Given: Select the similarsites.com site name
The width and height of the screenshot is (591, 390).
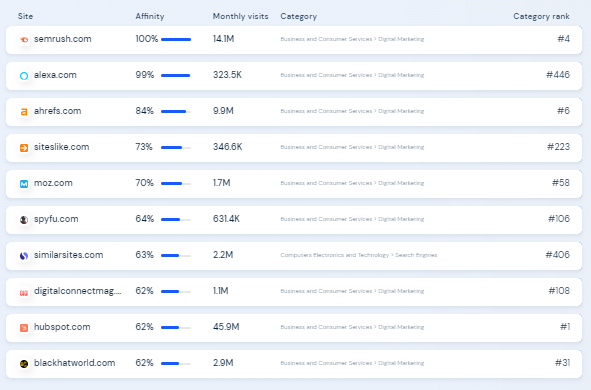Looking at the screenshot, I should 68,255.
